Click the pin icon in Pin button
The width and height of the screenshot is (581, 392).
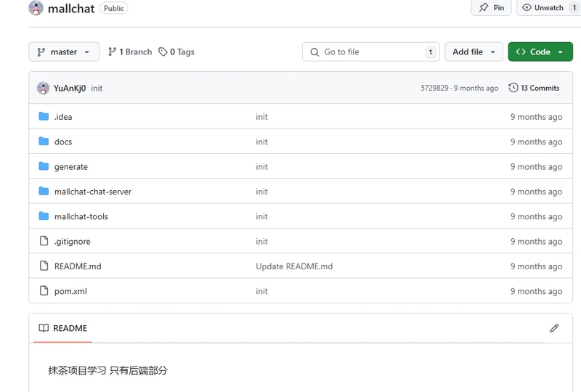pyautogui.click(x=484, y=7)
